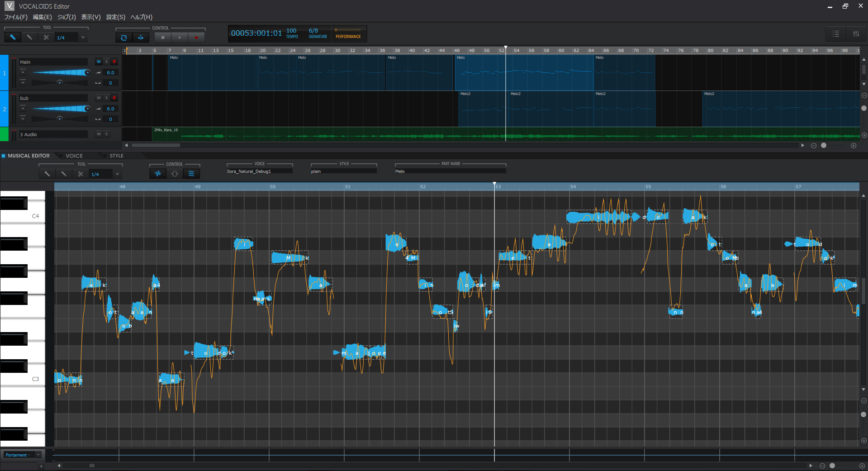868x471 pixels.
Task: Collapse Main track volume expander arrow
Action: [23, 72]
